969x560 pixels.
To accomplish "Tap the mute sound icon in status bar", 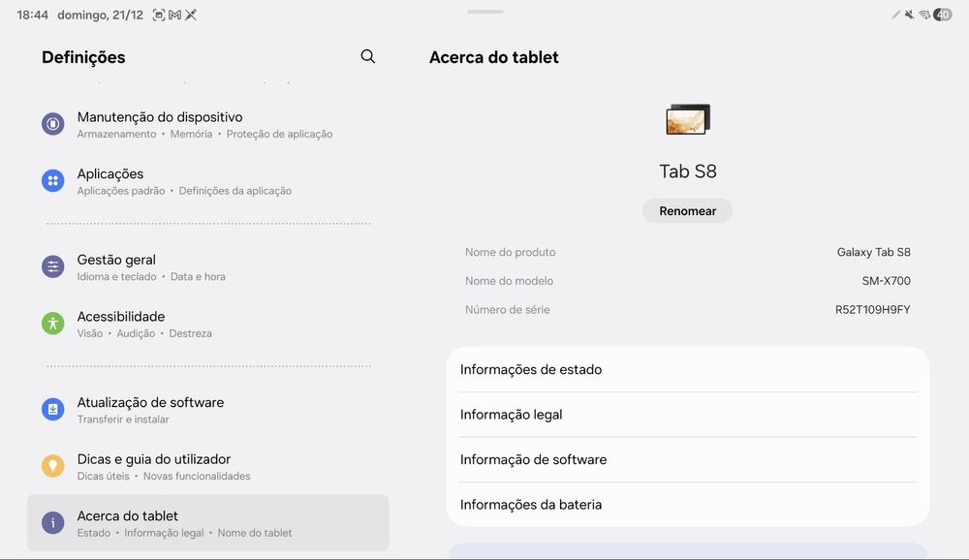I will 909,15.
